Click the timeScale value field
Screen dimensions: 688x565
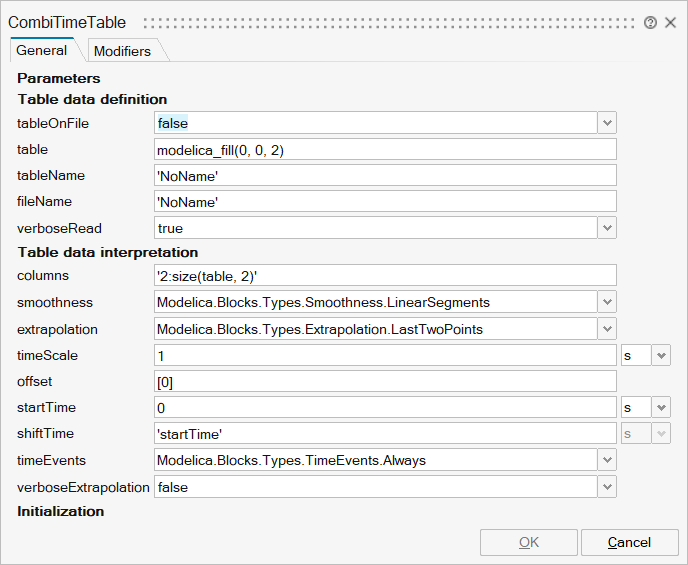pos(385,355)
